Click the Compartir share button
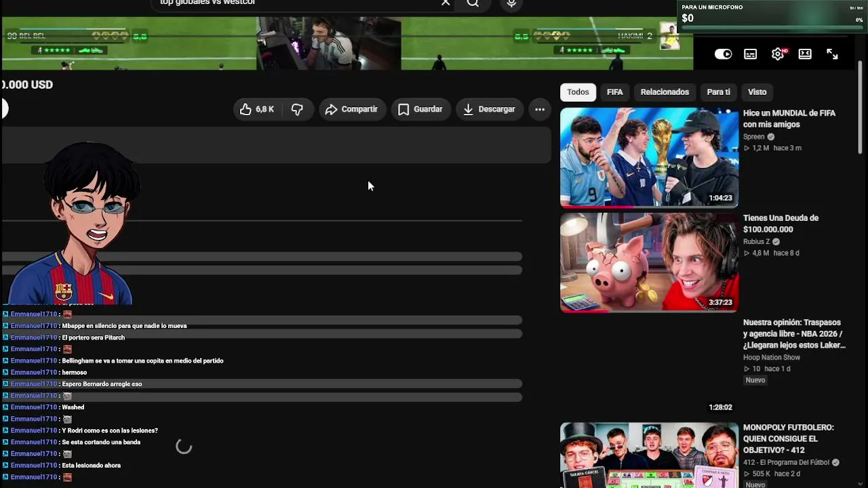868x488 pixels. 351,109
